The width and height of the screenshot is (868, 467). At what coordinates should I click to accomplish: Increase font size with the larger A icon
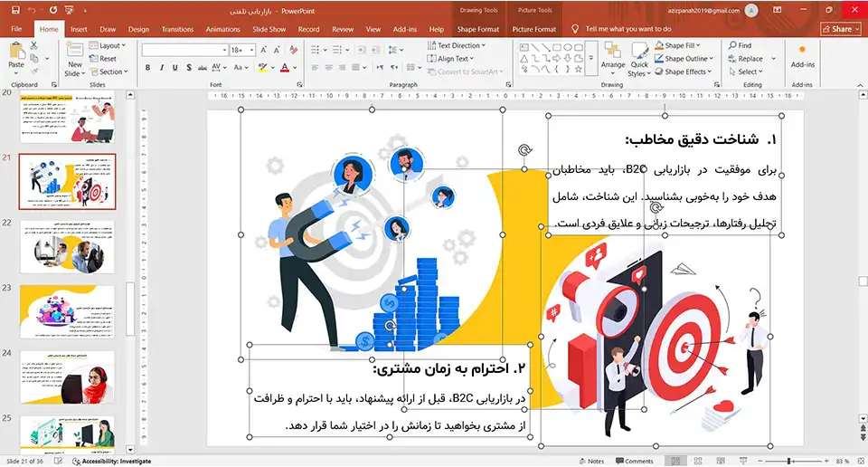coord(264,50)
